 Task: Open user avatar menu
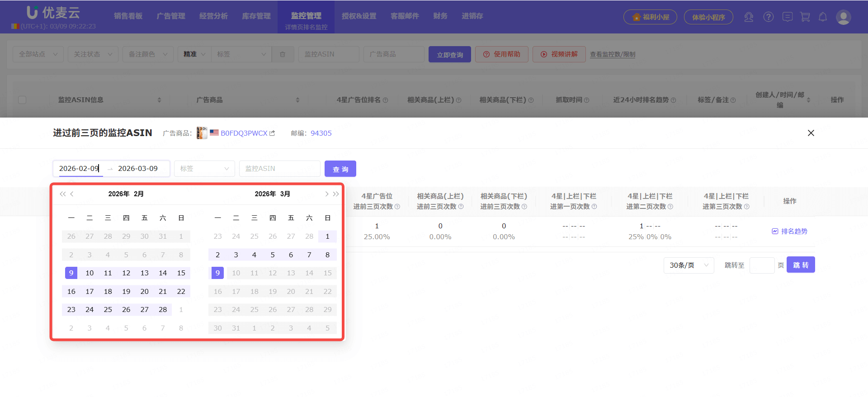pos(844,17)
